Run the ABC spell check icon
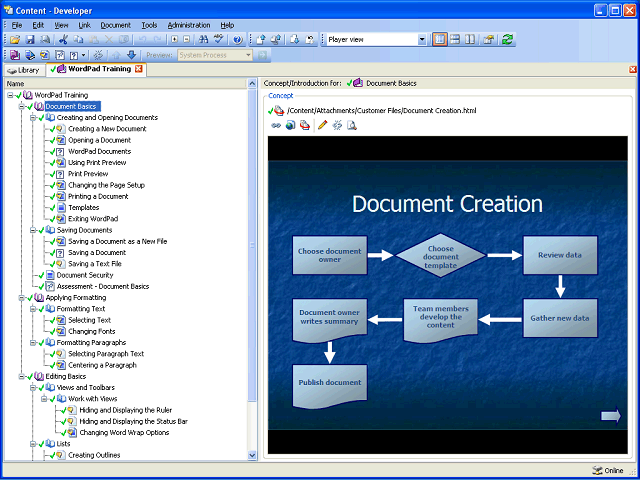Image resolution: width=640 pixels, height=480 pixels. [219, 40]
